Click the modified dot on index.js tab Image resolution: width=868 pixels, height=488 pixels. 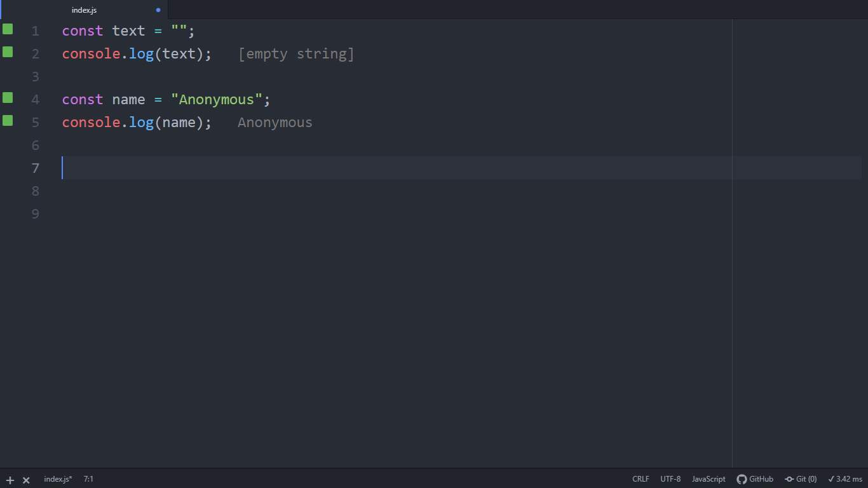pyautogui.click(x=158, y=10)
